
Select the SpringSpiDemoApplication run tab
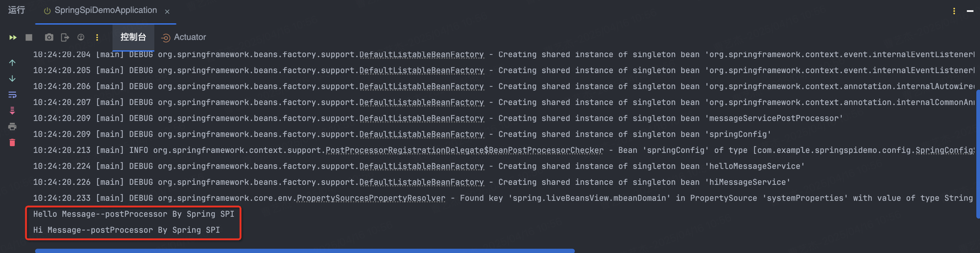pos(101,11)
